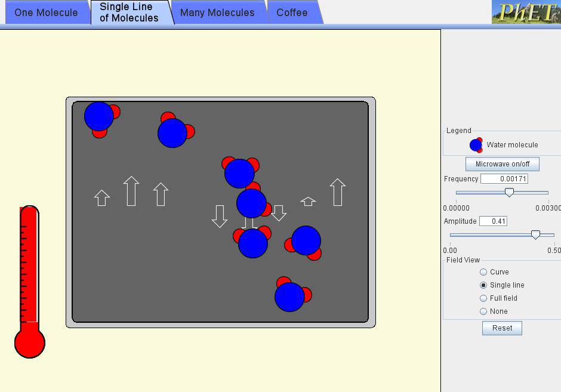Click the rightmost water molecule in chamber
This screenshot has width=561, height=392.
pos(306,241)
